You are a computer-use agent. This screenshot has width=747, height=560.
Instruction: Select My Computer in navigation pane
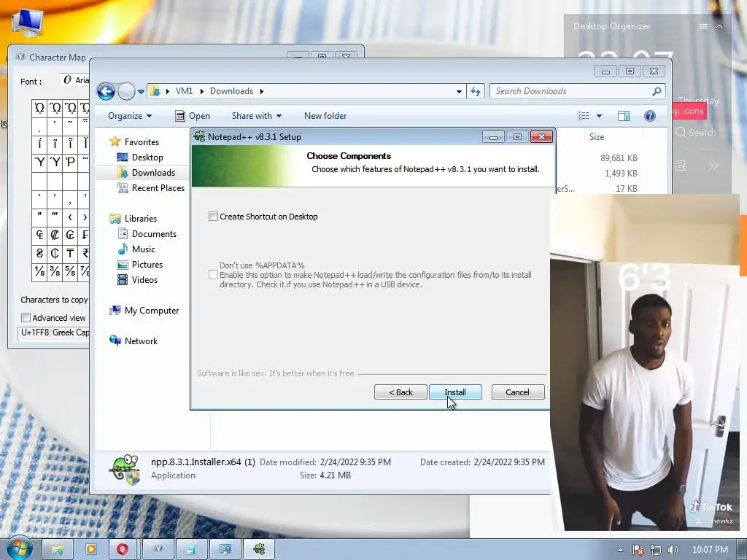point(152,311)
